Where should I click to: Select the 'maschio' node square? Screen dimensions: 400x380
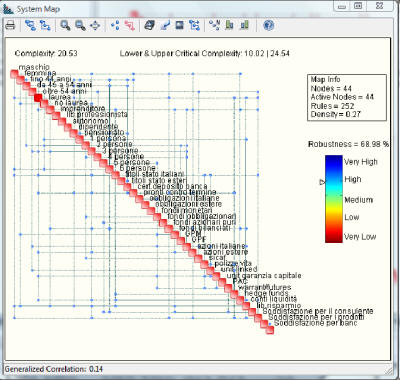click(14, 73)
